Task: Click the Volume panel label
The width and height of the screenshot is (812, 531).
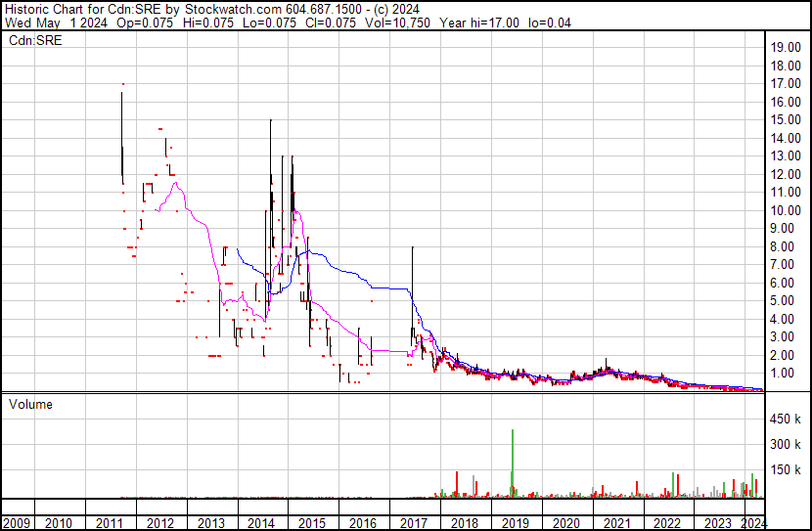Action: click(30, 404)
